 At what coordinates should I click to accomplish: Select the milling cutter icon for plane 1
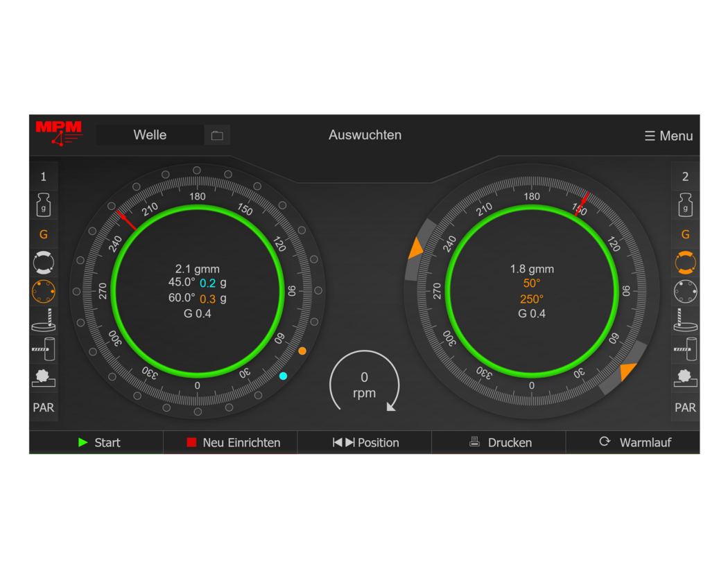tap(44, 378)
